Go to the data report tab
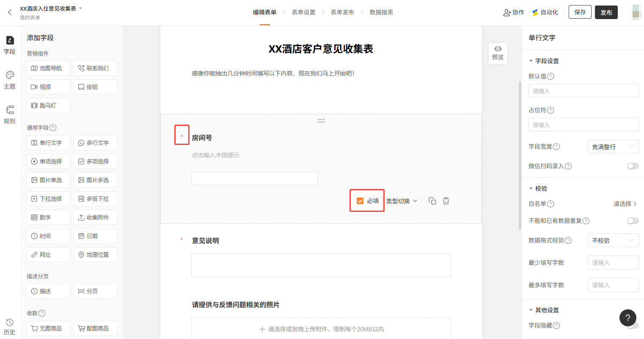644x339 pixels. pyautogui.click(x=381, y=12)
